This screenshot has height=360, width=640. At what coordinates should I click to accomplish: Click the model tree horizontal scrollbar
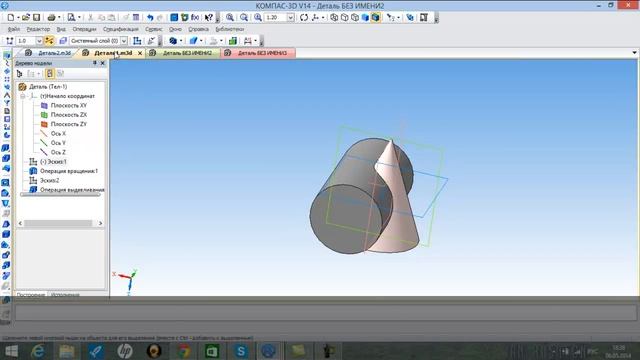(58, 223)
